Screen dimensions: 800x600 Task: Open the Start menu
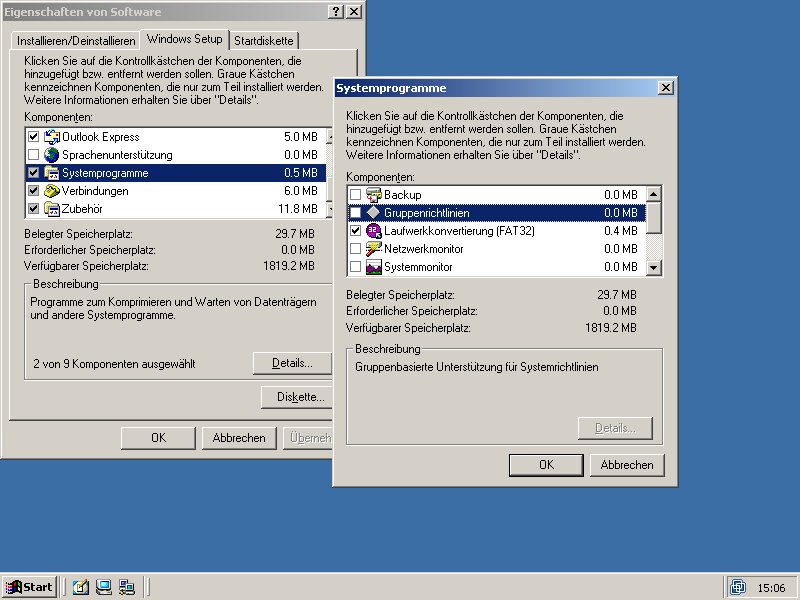(29, 587)
